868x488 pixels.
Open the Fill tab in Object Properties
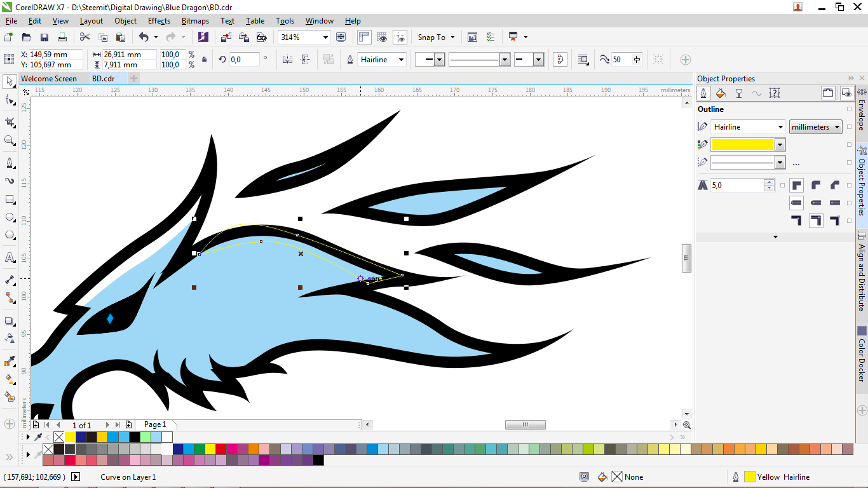click(721, 93)
